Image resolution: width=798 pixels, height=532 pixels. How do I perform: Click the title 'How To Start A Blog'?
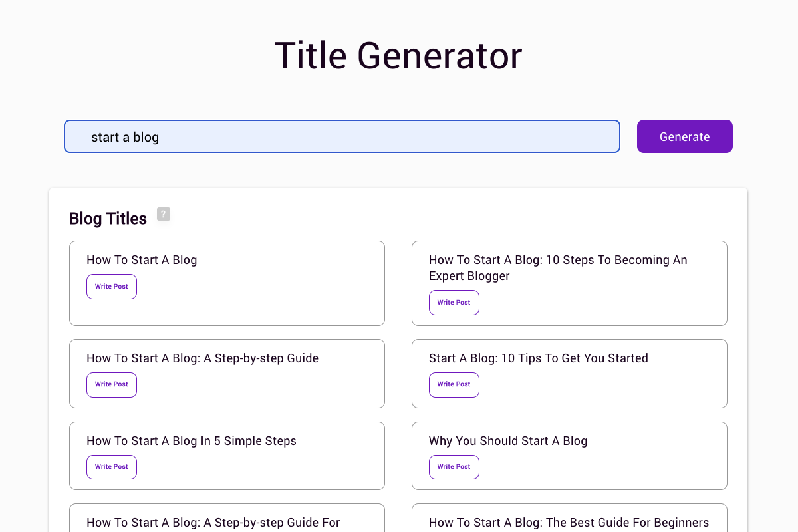coord(142,260)
